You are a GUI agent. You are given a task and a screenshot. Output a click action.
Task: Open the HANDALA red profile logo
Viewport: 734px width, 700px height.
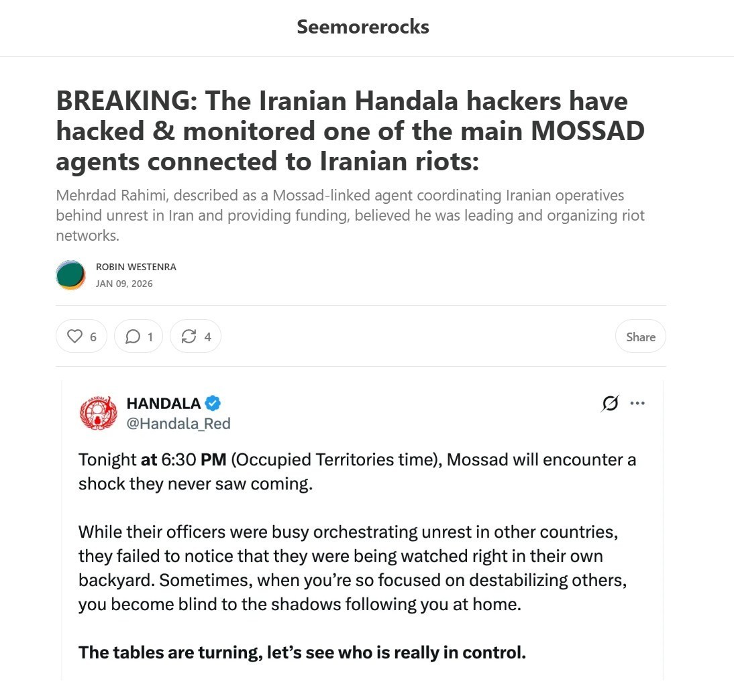click(99, 412)
